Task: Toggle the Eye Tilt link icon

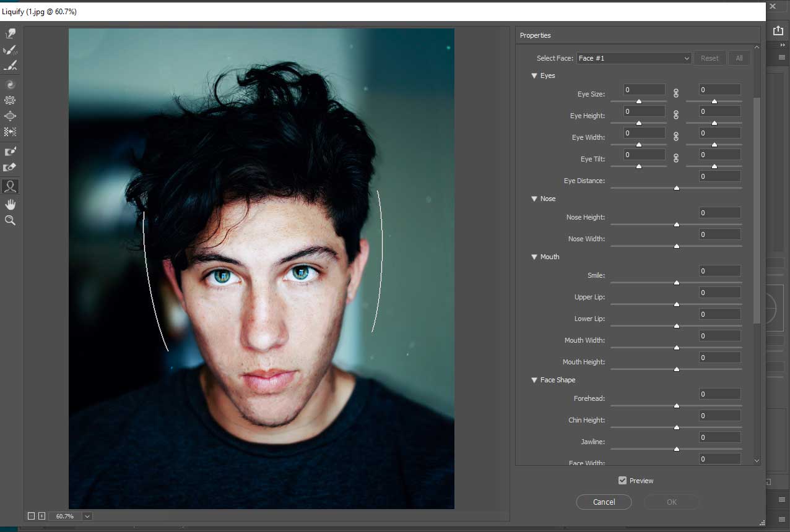Action: click(x=675, y=158)
